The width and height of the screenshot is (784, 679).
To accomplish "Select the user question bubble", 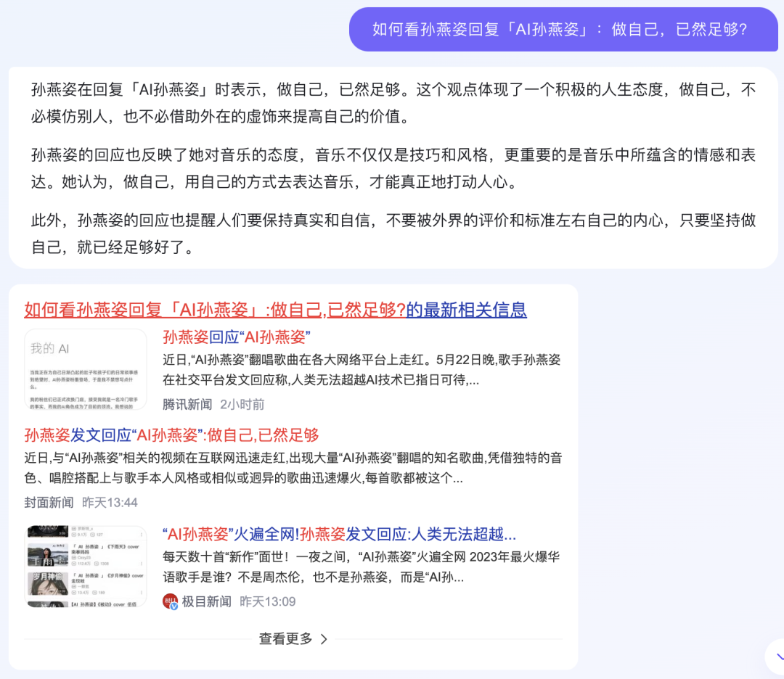I will click(x=563, y=29).
